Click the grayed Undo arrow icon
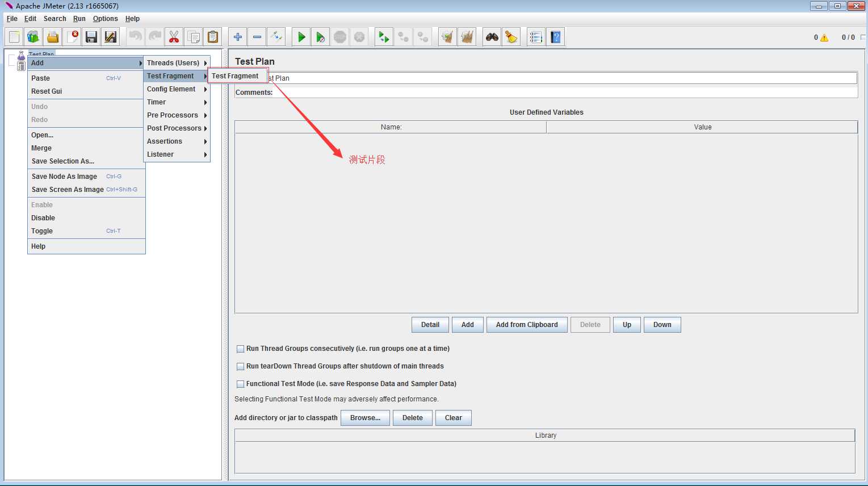The height and width of the screenshot is (486, 868). point(136,37)
